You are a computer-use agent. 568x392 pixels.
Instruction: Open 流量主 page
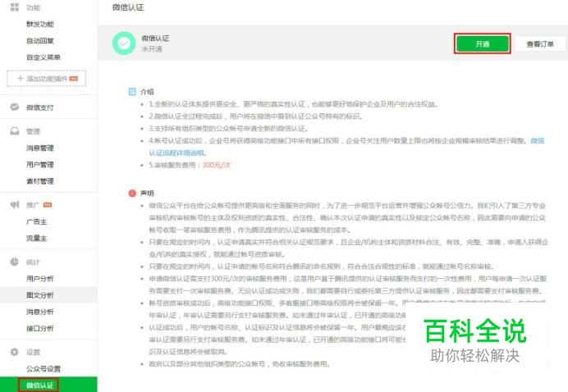[x=37, y=238]
